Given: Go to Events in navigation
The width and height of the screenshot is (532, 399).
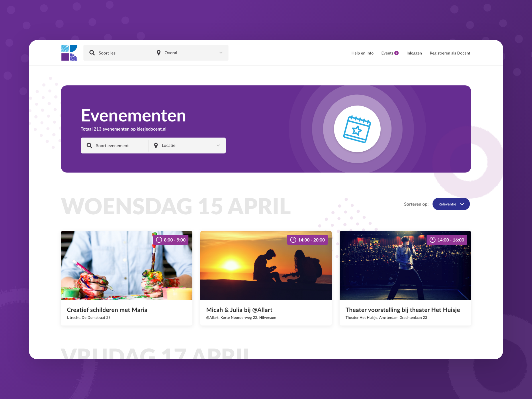Looking at the screenshot, I should click(x=387, y=53).
